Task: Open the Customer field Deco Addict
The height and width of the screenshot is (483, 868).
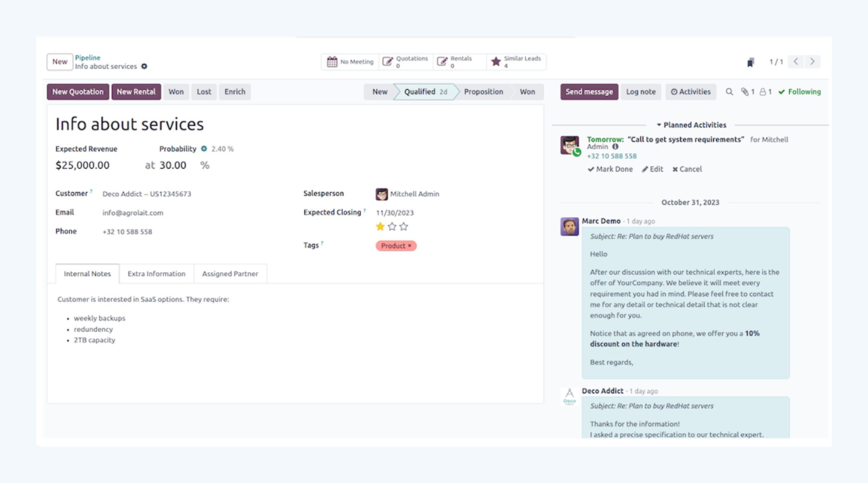Action: pyautogui.click(x=147, y=194)
